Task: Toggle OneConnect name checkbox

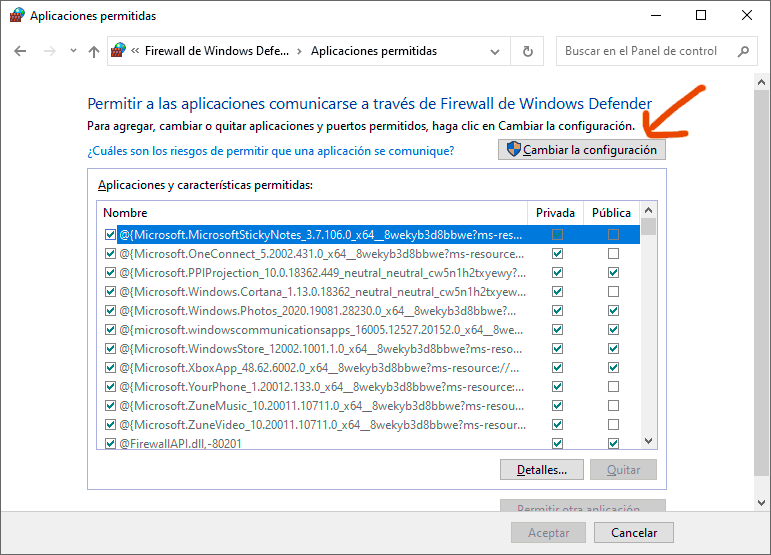Action: (x=110, y=254)
